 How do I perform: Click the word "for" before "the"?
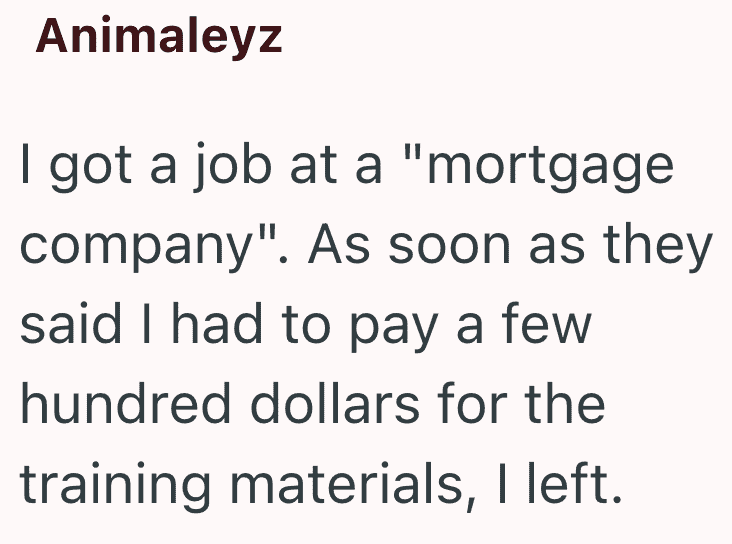[472, 403]
